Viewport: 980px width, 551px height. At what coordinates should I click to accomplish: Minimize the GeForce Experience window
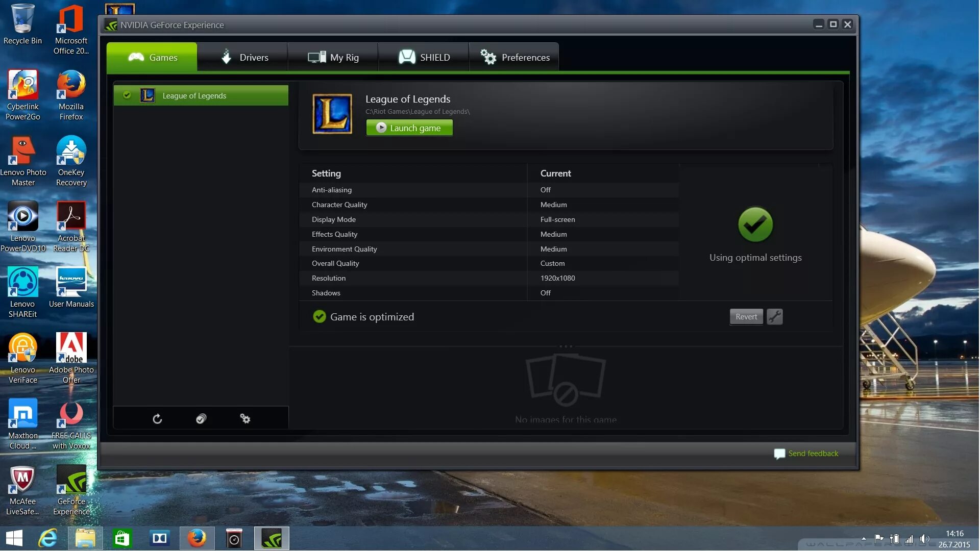[819, 24]
